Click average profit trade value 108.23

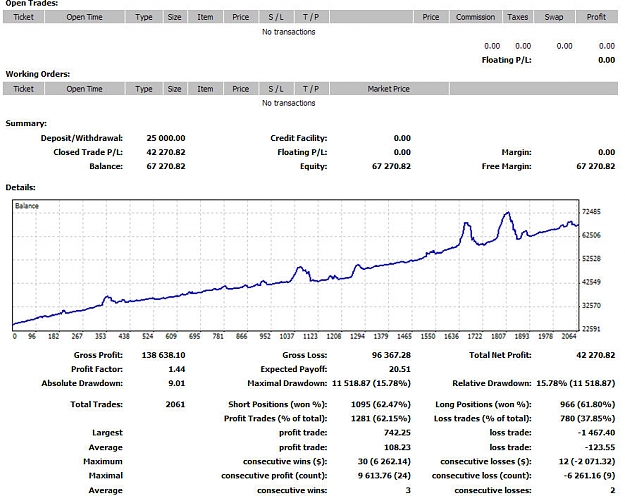click(397, 447)
